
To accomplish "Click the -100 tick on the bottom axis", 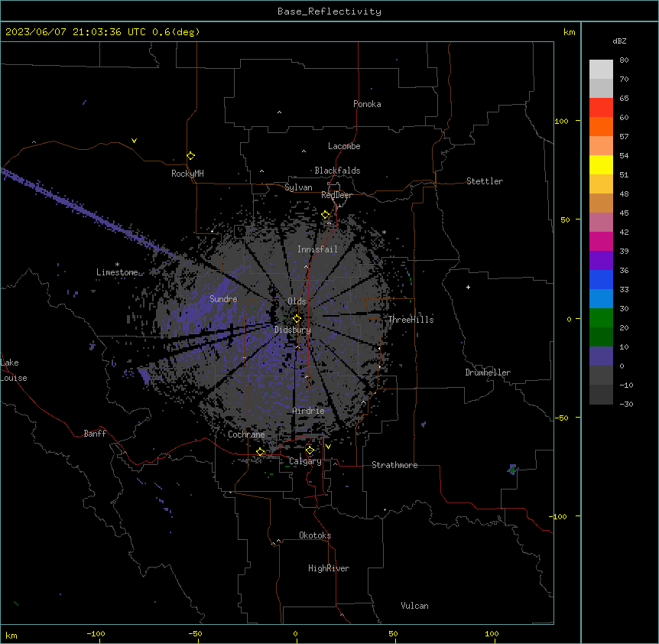I will pyautogui.click(x=96, y=633).
